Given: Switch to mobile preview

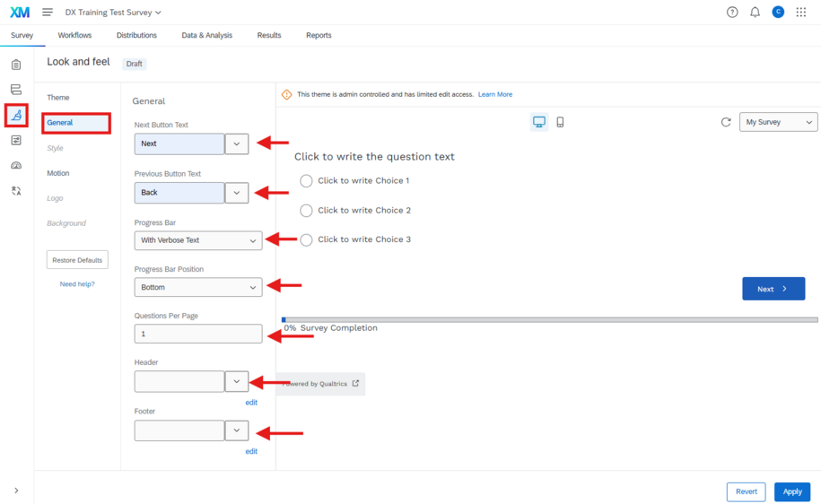Looking at the screenshot, I should point(560,122).
